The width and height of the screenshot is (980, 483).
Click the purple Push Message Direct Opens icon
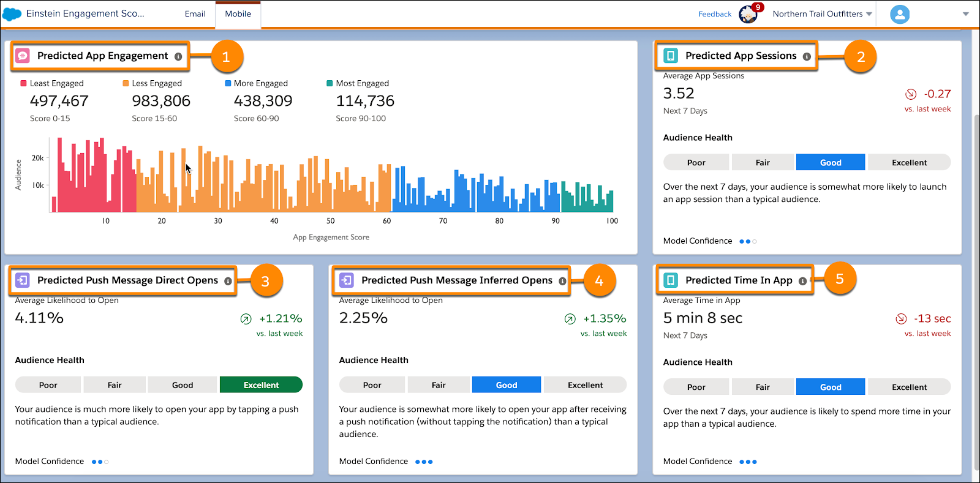coord(23,280)
